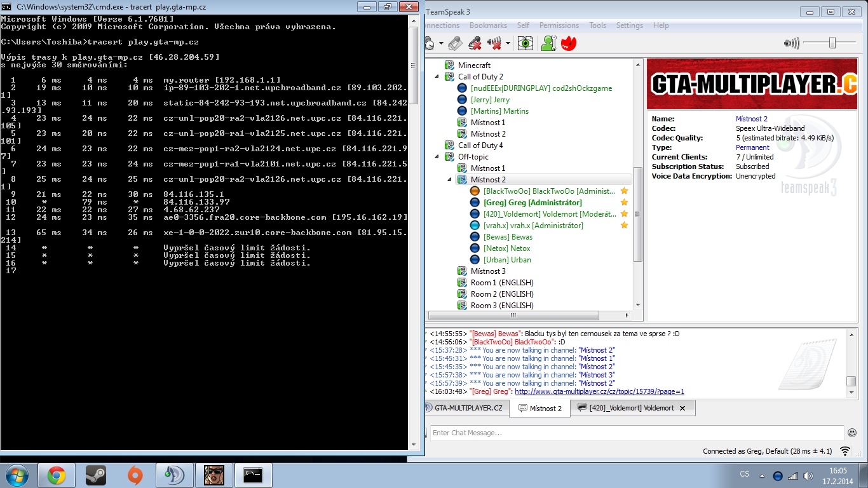Click the Toggle Subscribe Mode toolbar icon

[455, 43]
